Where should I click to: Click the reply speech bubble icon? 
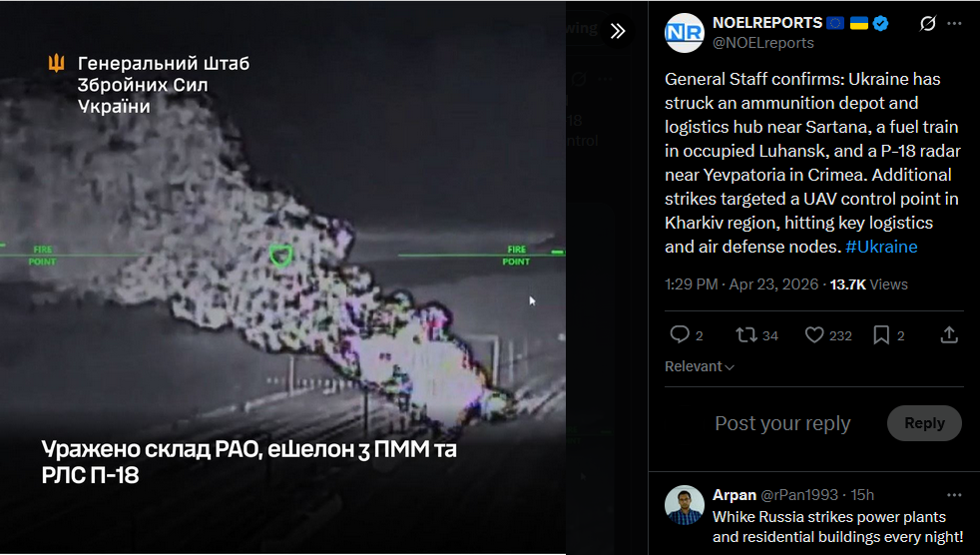[x=680, y=335]
